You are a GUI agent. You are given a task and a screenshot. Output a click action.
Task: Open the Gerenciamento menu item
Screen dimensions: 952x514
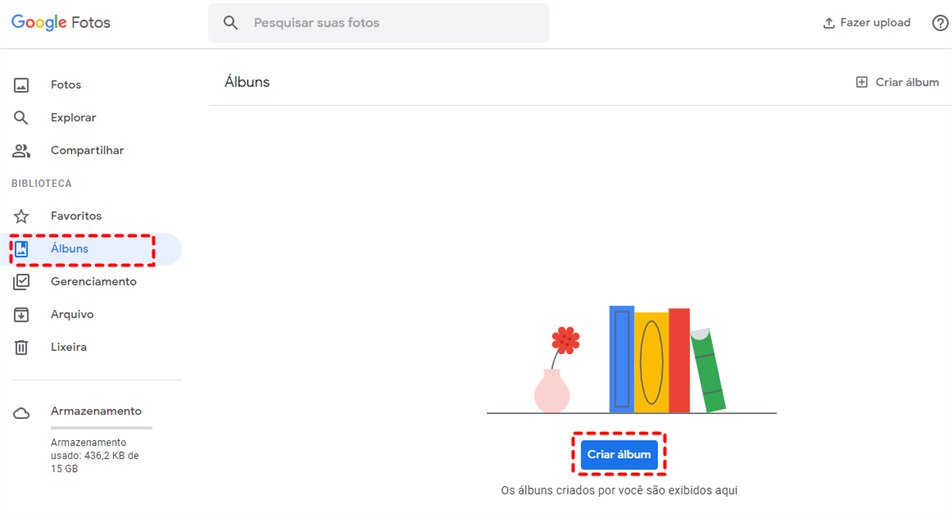tap(93, 282)
